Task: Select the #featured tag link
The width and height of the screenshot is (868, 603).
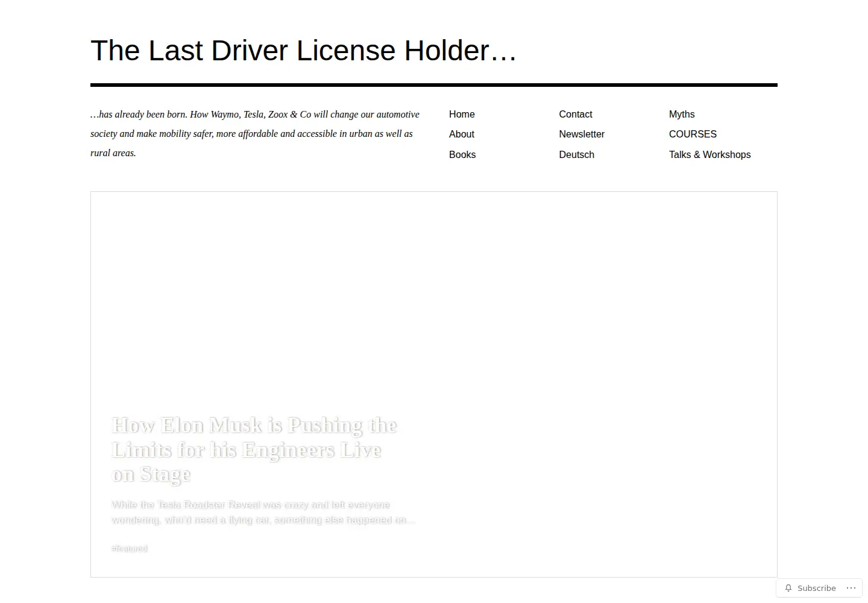Action: pyautogui.click(x=130, y=548)
